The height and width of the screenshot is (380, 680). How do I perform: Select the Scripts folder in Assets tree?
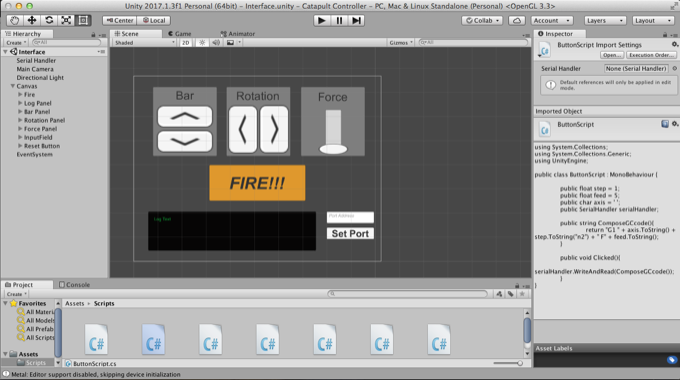coord(35,363)
